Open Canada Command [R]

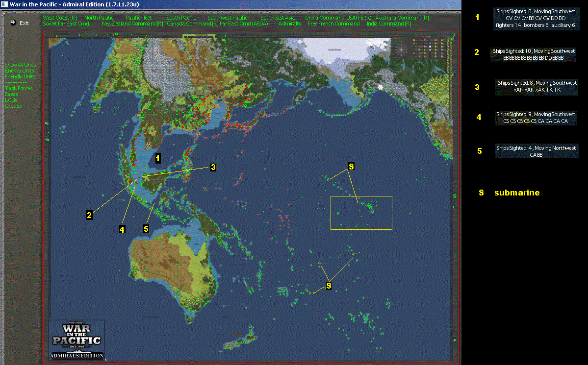click(x=192, y=24)
